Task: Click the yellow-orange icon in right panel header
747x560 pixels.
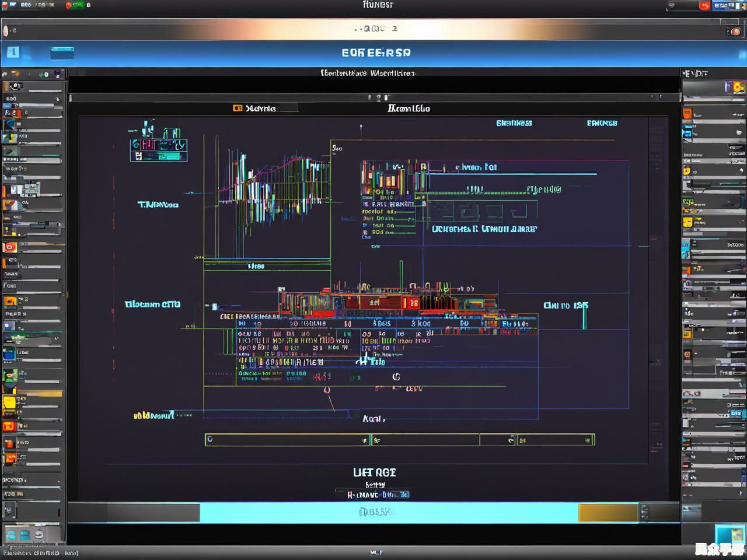Action: pos(738,87)
